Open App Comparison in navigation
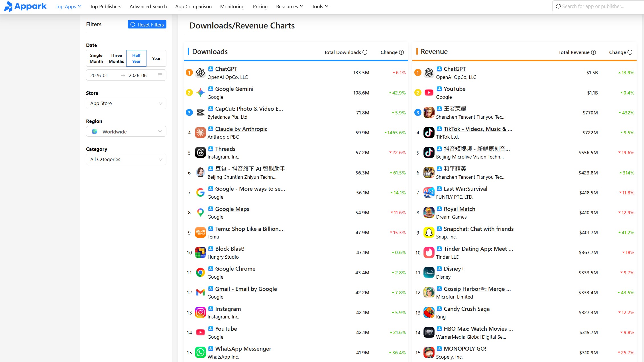The width and height of the screenshot is (644, 362). tap(193, 6)
